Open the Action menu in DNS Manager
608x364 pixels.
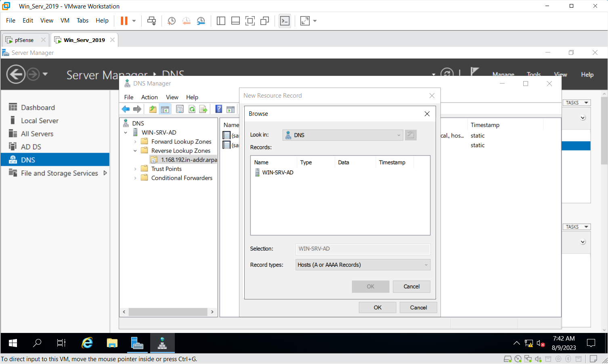pyautogui.click(x=149, y=97)
